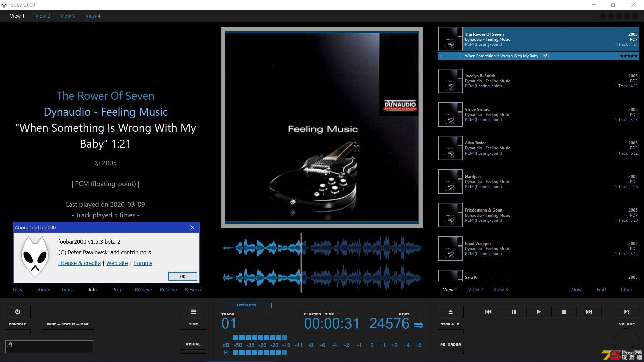Click the power/shutdown icon
Viewport: 644px width, 362px height.
pyautogui.click(x=18, y=312)
